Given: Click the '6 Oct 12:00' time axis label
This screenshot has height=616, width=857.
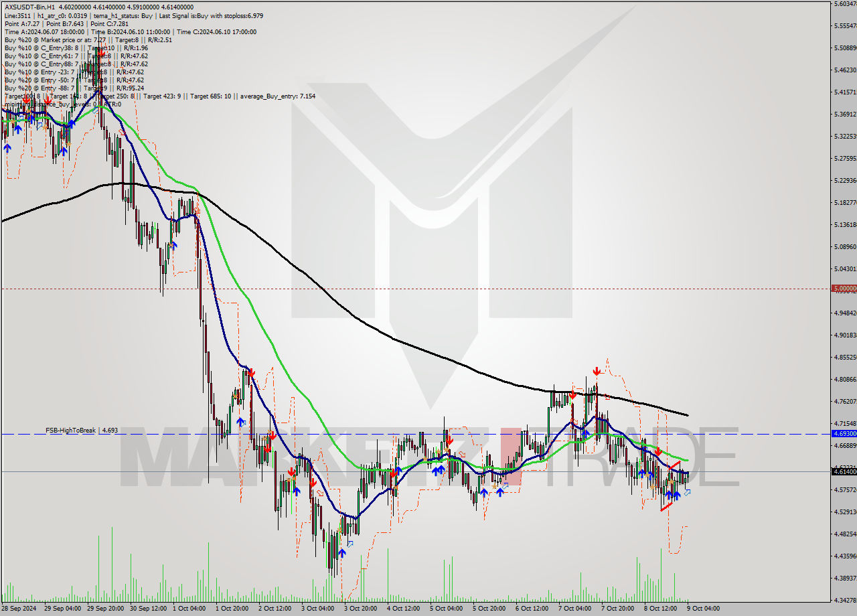Looking at the screenshot, I should [532, 609].
